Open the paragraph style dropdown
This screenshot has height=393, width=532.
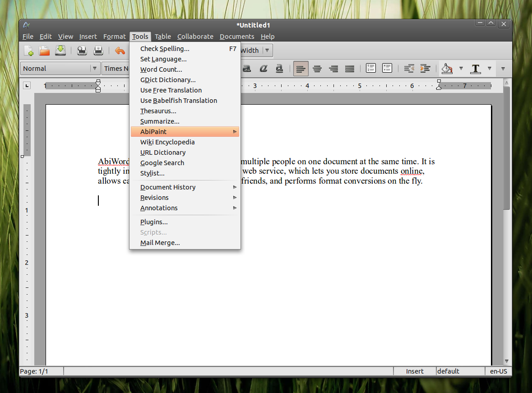(95, 68)
